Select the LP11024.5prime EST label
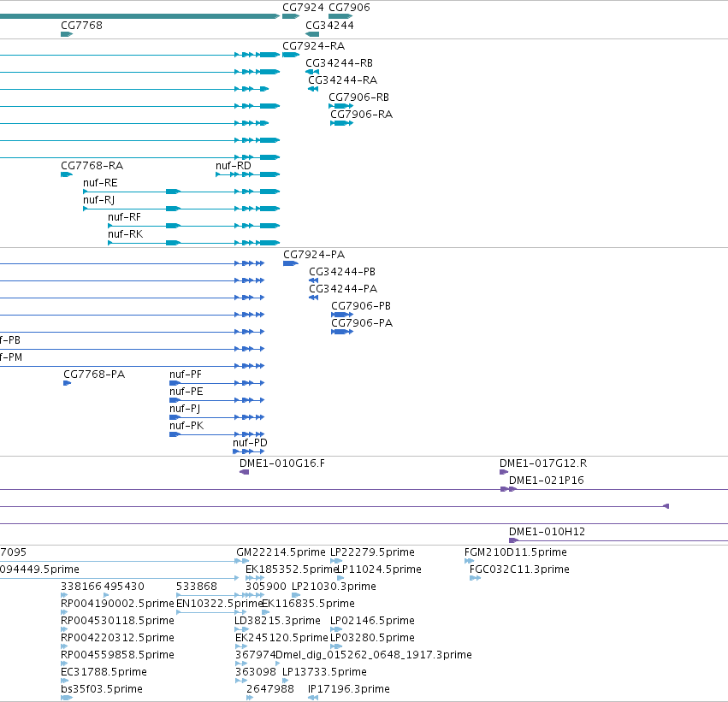The height and width of the screenshot is (702, 728). point(379,569)
